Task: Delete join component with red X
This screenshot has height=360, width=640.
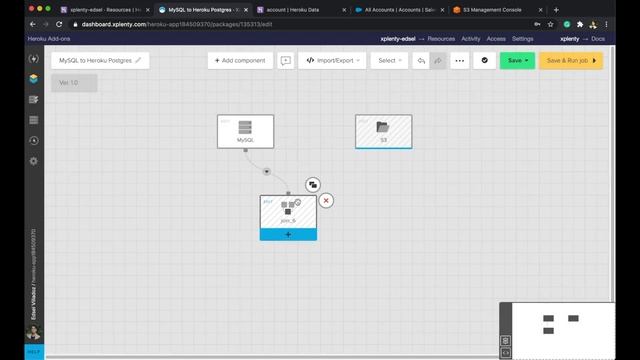Action: 326,200
